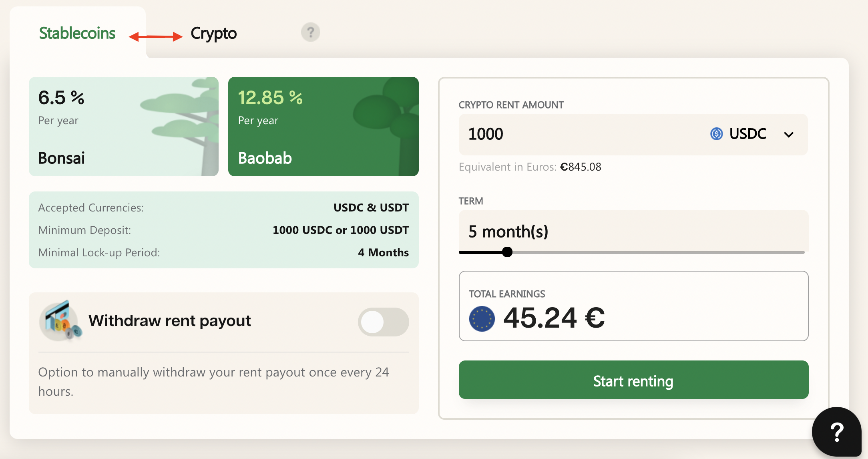Click the Start renting button
The width and height of the screenshot is (868, 459).
click(x=633, y=380)
